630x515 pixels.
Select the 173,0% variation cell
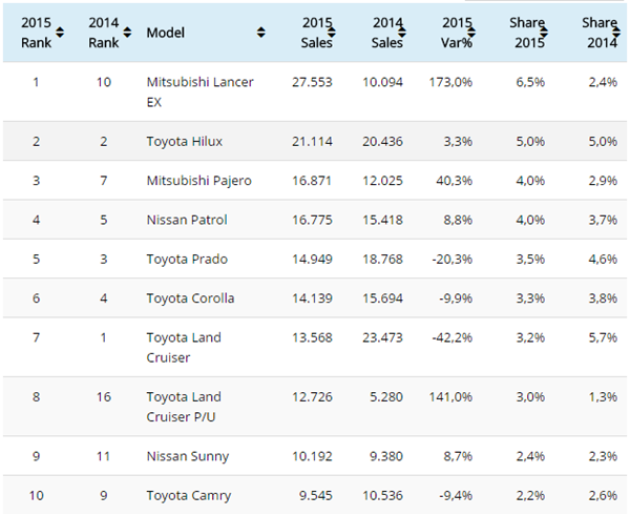point(450,82)
